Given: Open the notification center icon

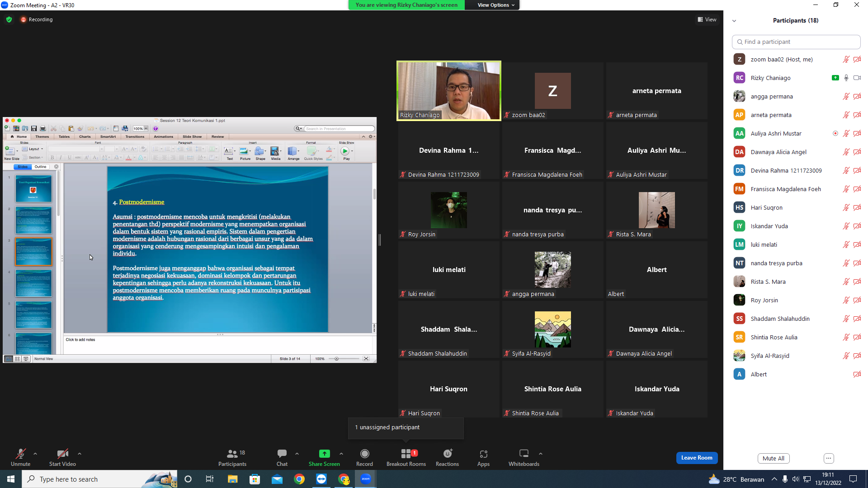Looking at the screenshot, I should 853,479.
